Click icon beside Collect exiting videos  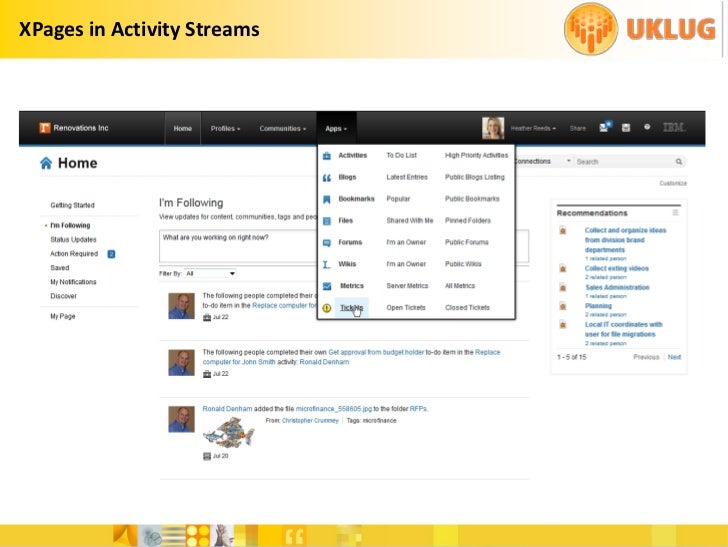(563, 268)
